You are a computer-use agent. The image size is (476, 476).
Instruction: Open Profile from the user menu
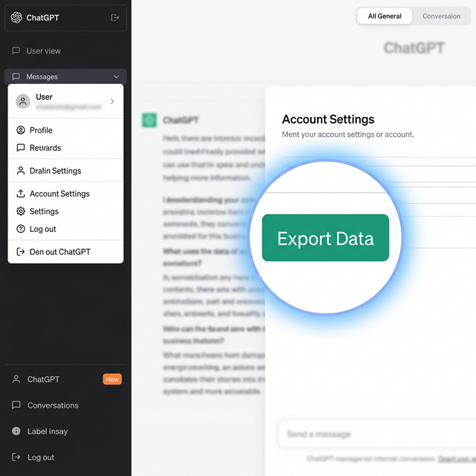pos(65,130)
